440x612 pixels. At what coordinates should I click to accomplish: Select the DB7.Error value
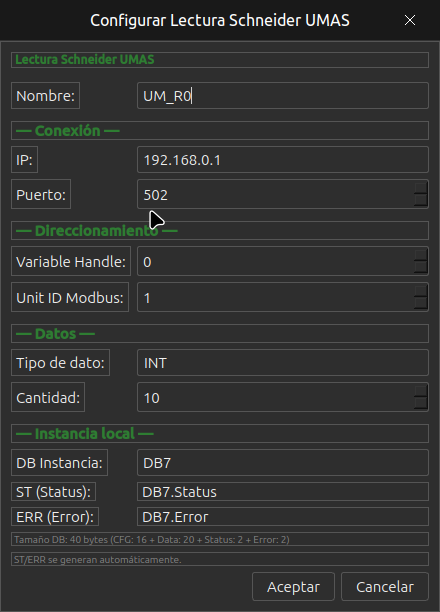coord(283,517)
